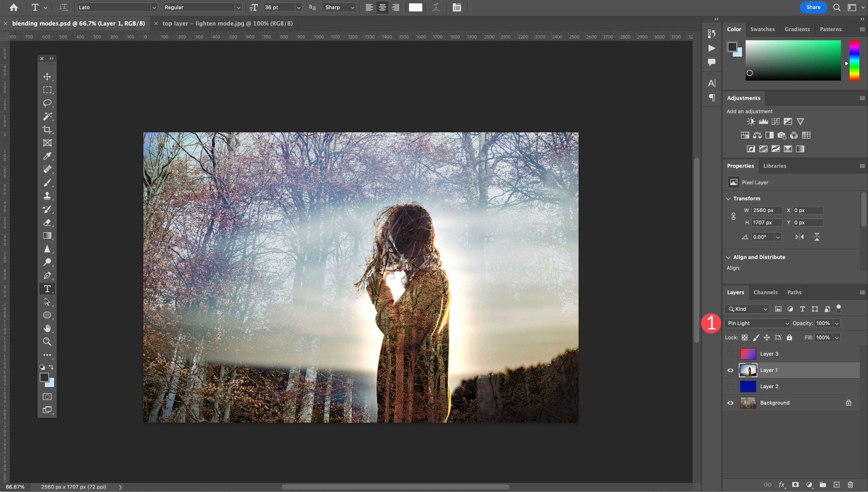The image size is (868, 492).
Task: Click Add an adjustment button
Action: (749, 111)
